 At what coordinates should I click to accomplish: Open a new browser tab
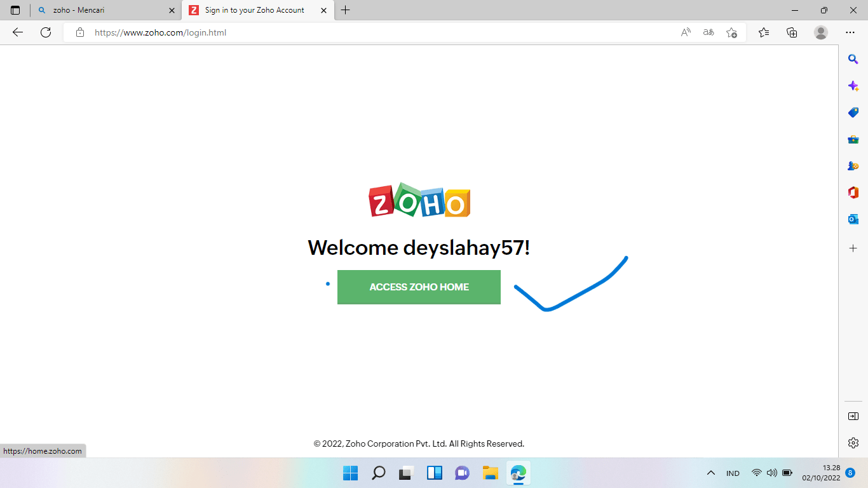tap(346, 10)
